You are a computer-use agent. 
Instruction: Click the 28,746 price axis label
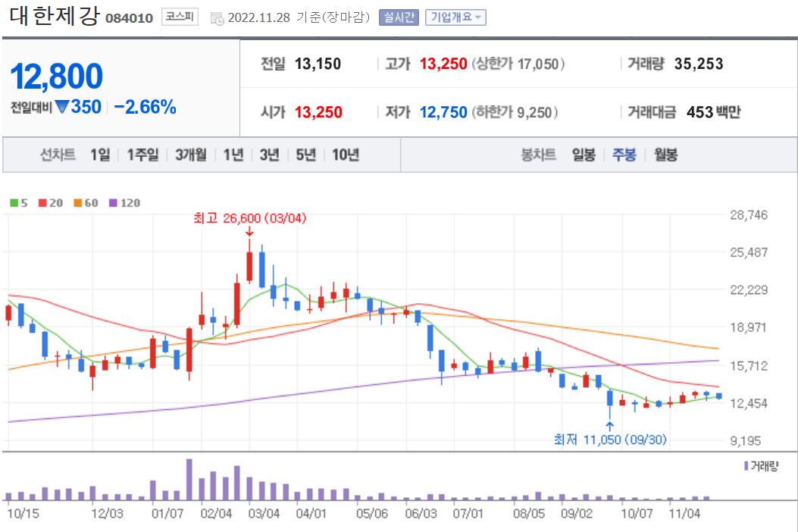point(749,214)
